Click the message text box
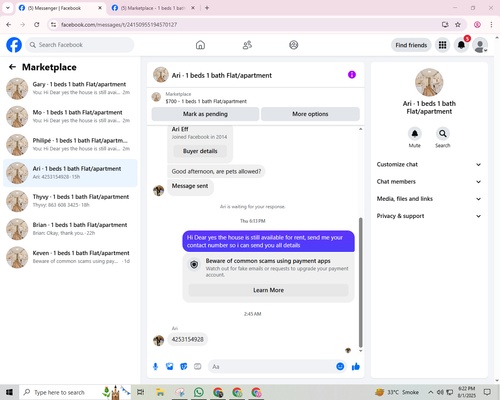Viewport: 500px width, 400px height. pyautogui.click(x=271, y=367)
